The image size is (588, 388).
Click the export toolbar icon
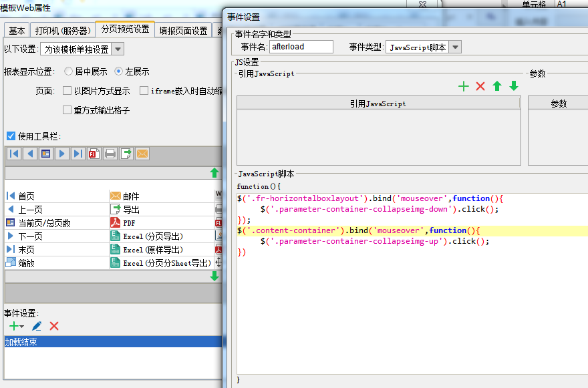(126, 154)
